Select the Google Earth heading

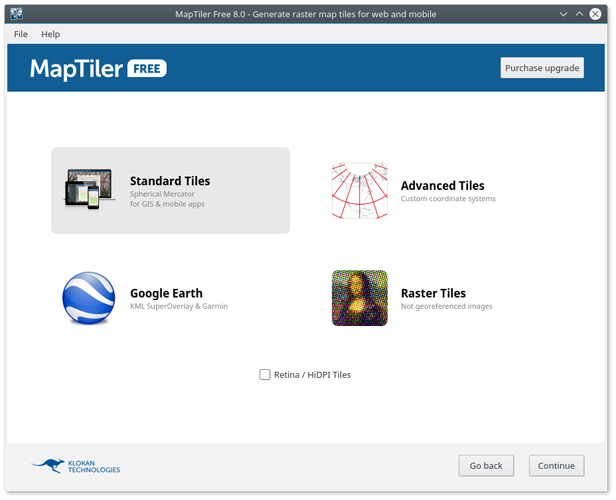[166, 293]
